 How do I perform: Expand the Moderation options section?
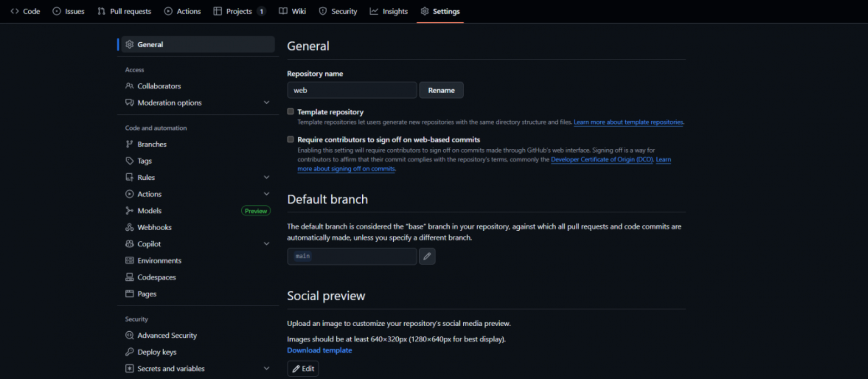[x=266, y=102]
